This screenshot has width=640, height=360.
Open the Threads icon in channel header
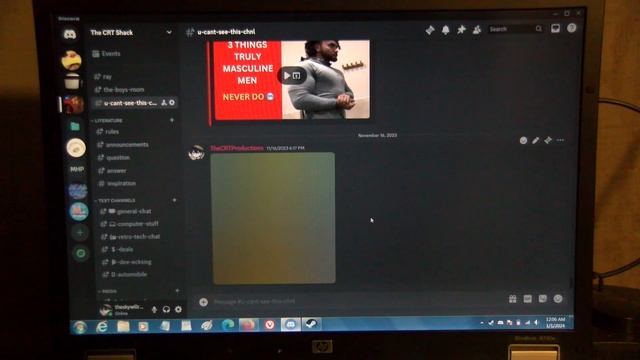[x=430, y=30]
